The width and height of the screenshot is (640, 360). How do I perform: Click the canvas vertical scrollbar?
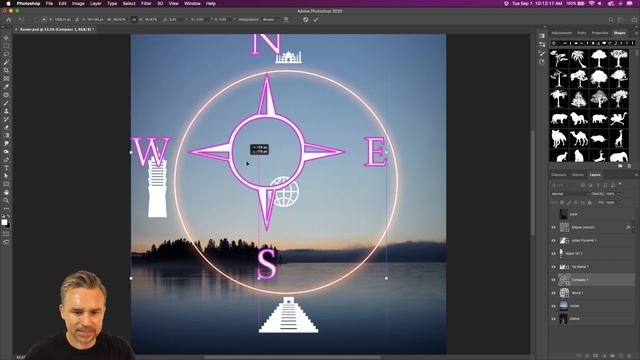532,183
